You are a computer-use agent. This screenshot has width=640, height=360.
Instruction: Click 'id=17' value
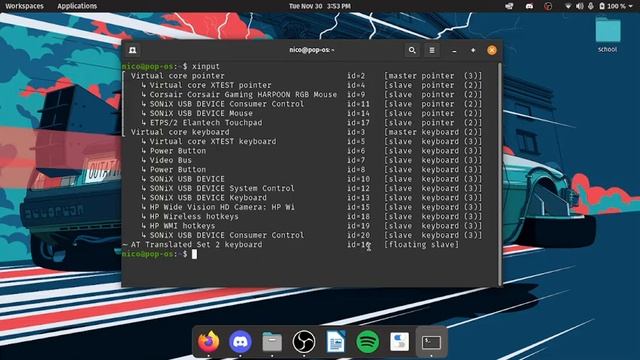[358, 123]
